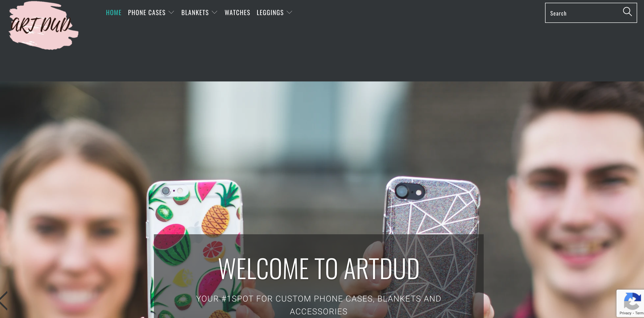Click the Art Dud pink brushstroke logo

click(44, 25)
